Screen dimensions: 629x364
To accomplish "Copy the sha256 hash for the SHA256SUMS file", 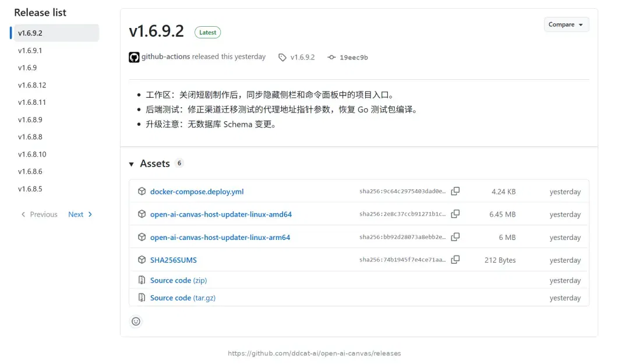I will (455, 260).
